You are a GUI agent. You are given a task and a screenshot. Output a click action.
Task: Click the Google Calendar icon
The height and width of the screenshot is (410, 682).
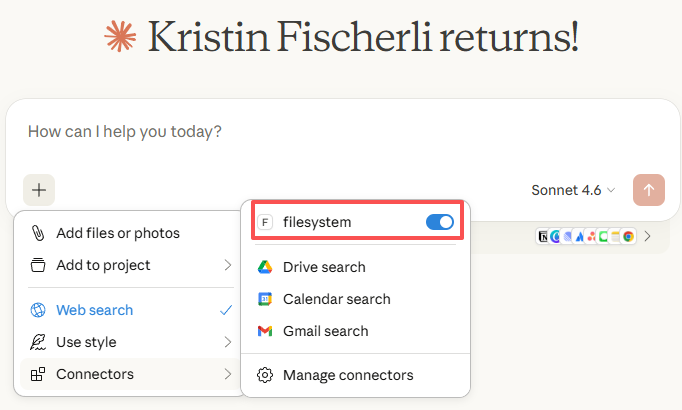click(x=265, y=299)
